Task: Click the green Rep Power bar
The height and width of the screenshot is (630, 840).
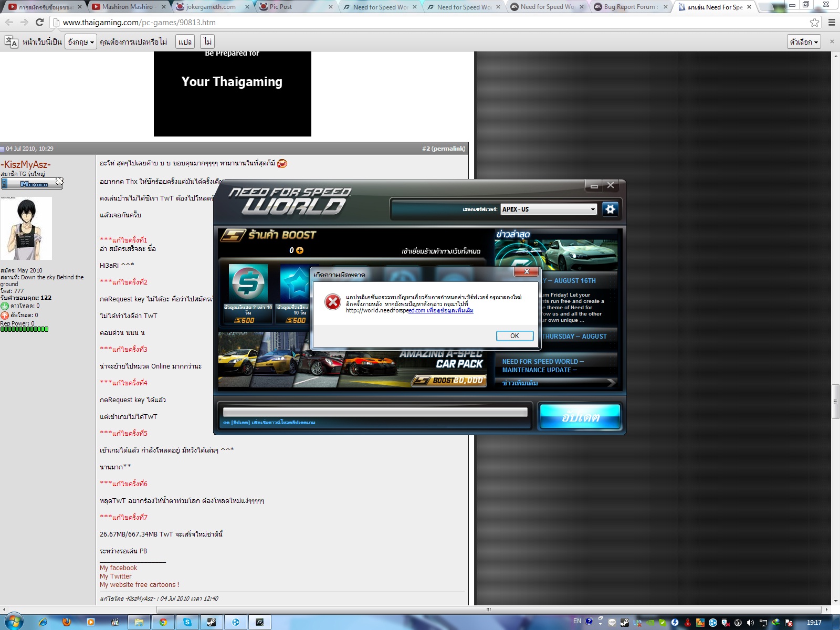Action: (x=25, y=329)
